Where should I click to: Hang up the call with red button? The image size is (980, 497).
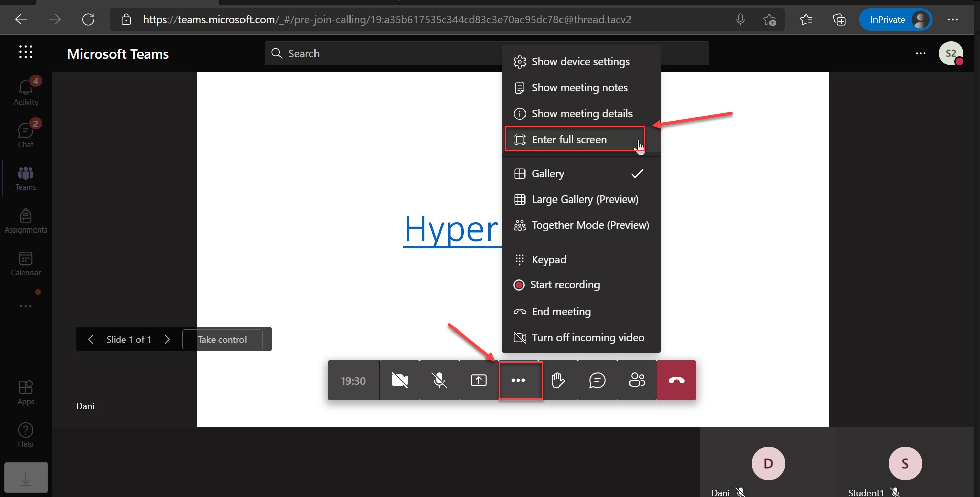click(677, 380)
